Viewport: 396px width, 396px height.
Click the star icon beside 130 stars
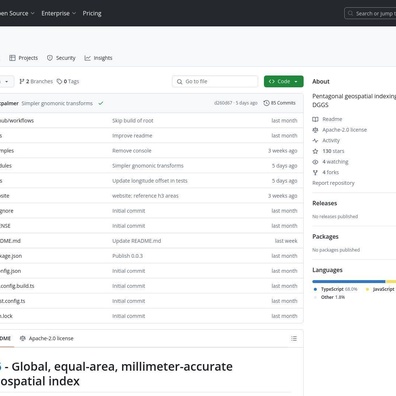[x=315, y=151]
